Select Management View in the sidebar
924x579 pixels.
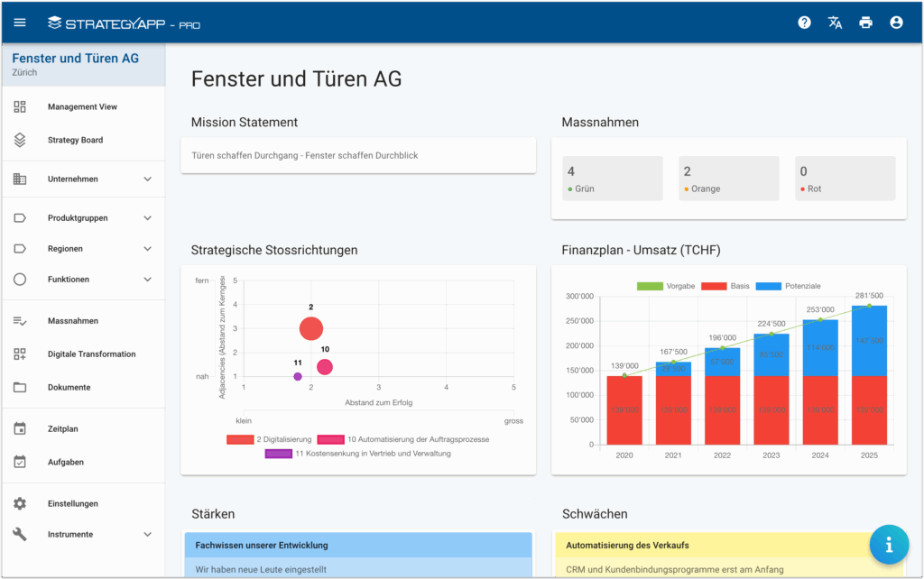point(83,106)
